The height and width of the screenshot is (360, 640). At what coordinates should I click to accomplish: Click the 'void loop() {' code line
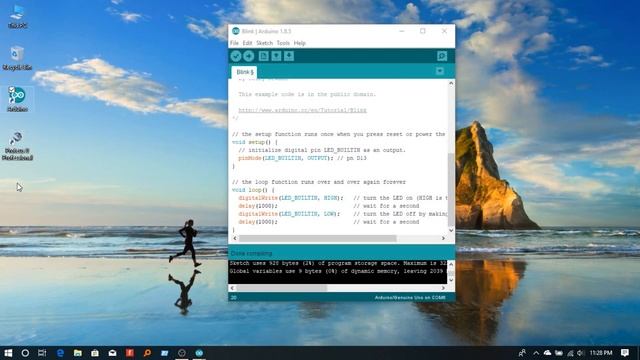253,190
